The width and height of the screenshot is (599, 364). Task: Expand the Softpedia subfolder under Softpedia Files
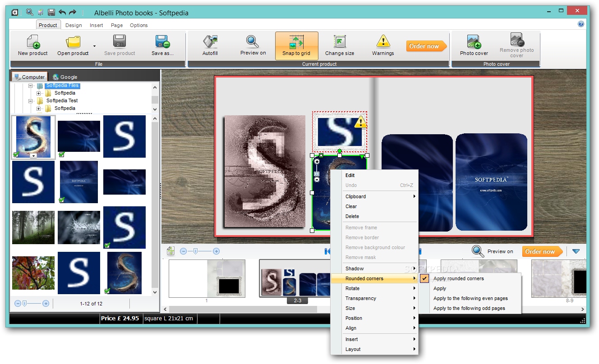(x=39, y=93)
